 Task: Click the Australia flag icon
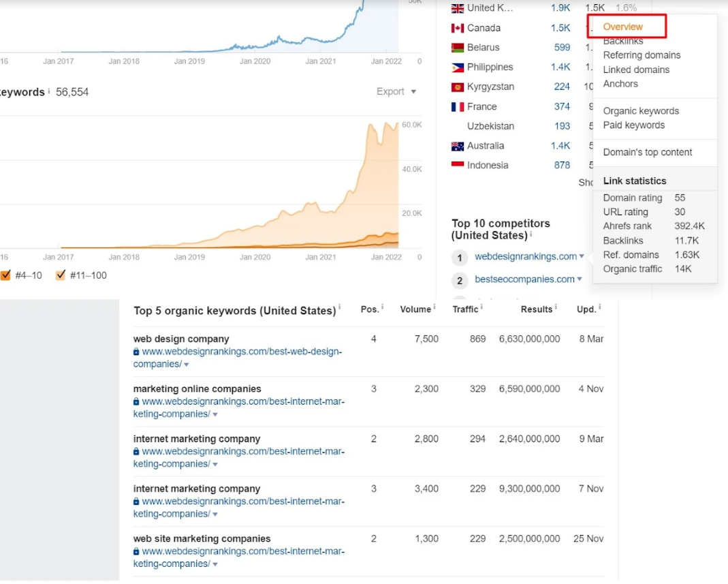456,146
